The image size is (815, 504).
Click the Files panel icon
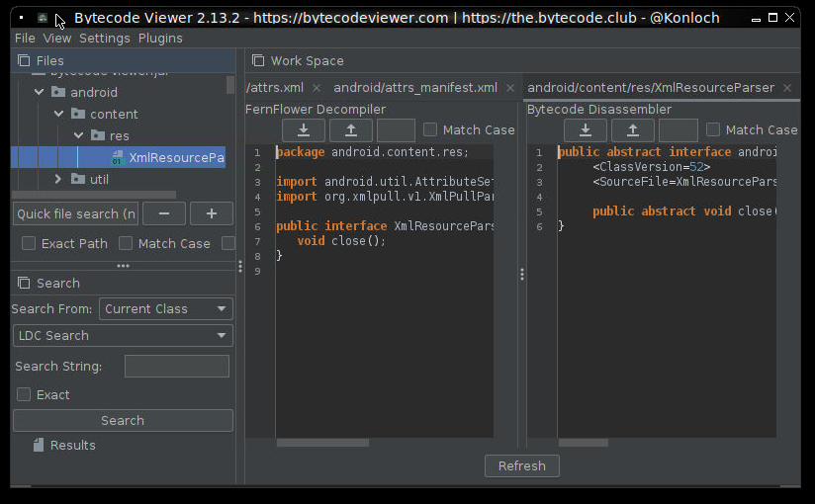(x=24, y=61)
